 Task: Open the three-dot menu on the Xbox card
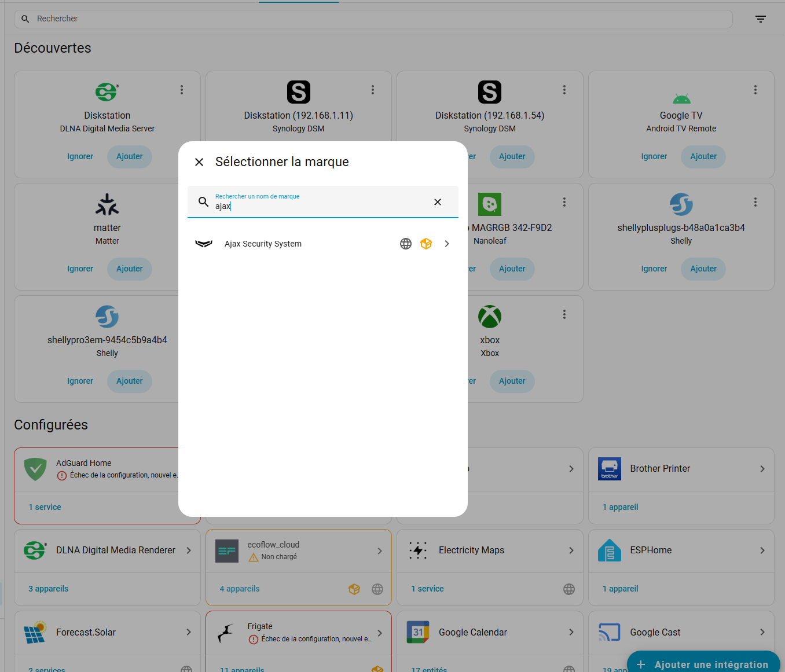[x=564, y=314]
